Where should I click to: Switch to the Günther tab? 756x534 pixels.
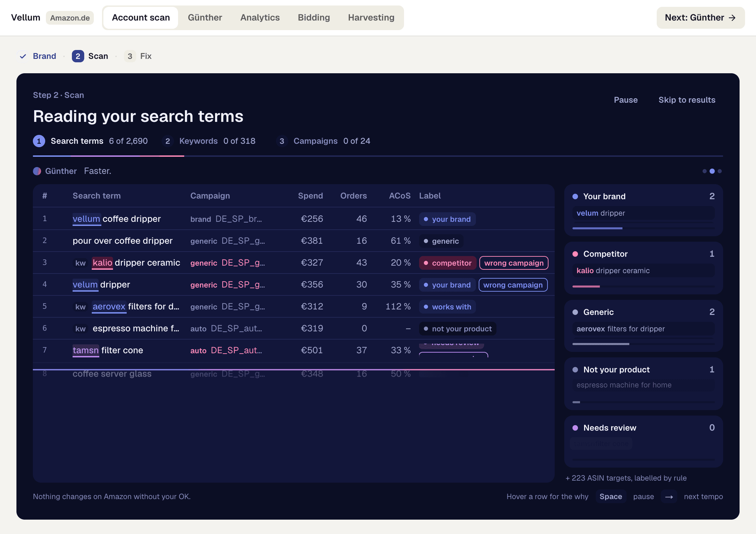205,18
